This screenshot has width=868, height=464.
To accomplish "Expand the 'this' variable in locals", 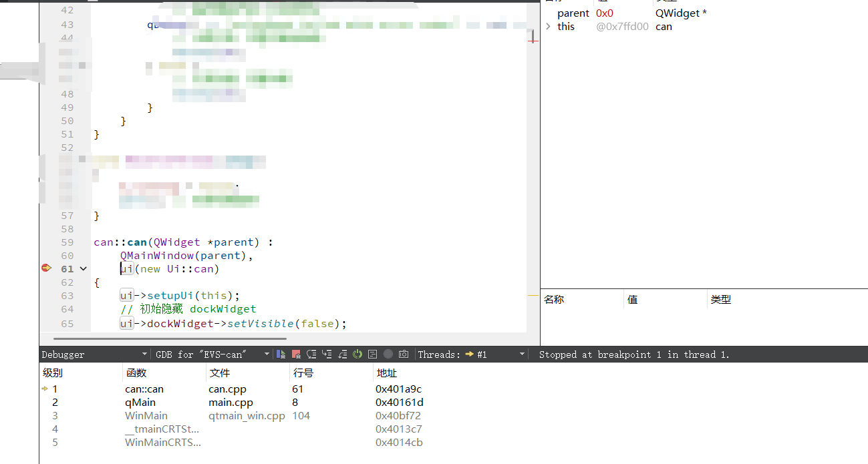I will coord(549,27).
